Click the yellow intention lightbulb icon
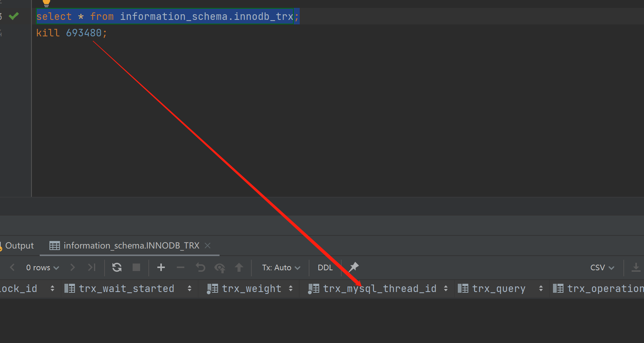644x343 pixels. point(46,3)
